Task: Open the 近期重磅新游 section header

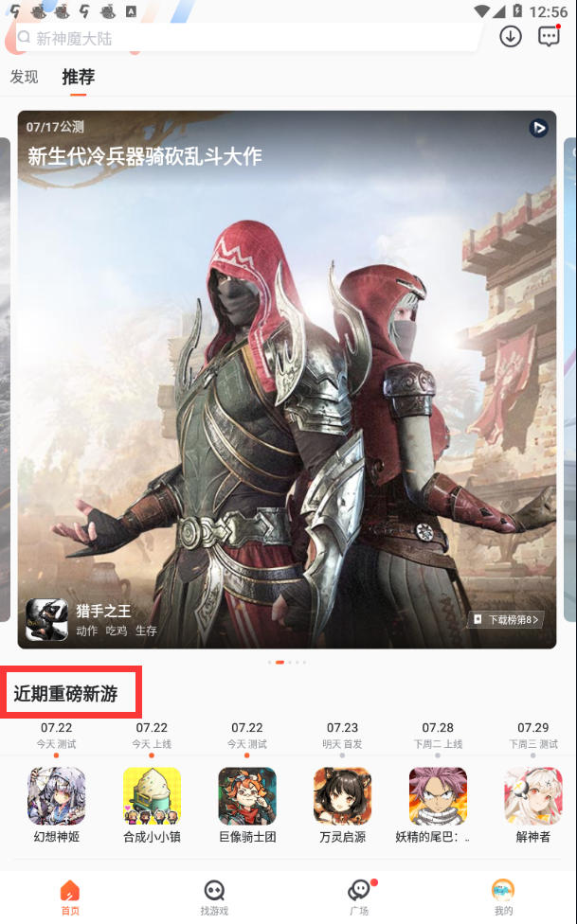Action: tap(65, 694)
